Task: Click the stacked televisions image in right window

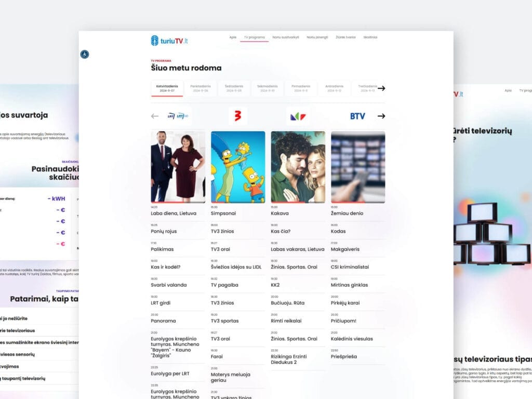Action: [x=493, y=234]
